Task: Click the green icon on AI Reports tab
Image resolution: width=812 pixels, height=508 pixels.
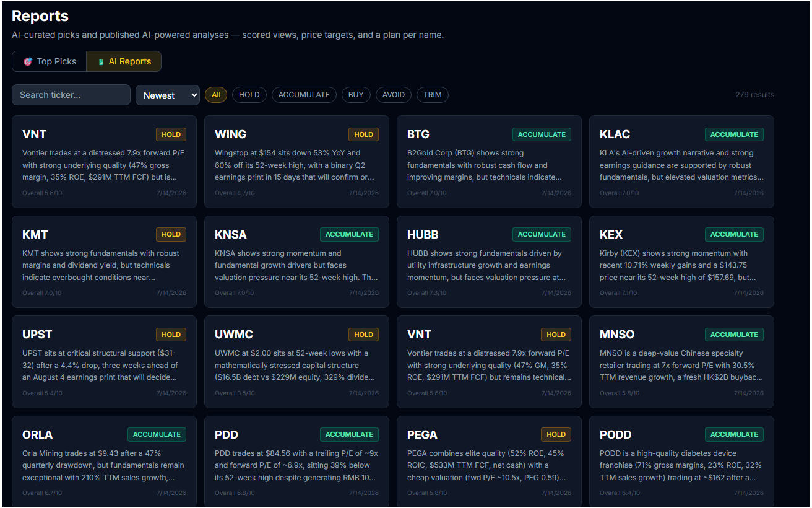Action: point(101,62)
